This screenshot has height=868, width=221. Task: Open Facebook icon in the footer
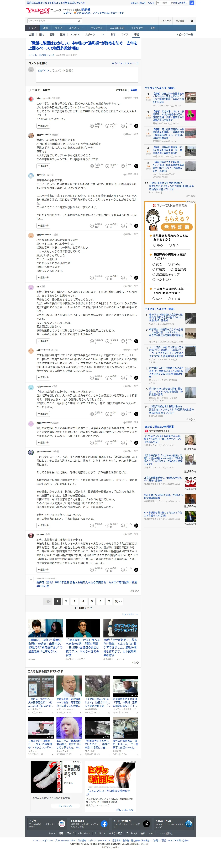coord(104,824)
